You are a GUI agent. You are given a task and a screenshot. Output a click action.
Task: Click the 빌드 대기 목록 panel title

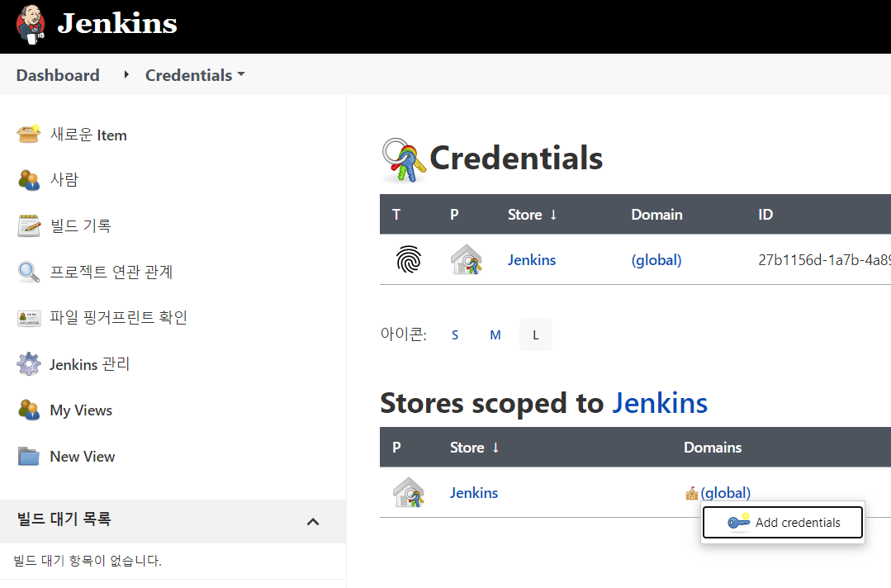coord(64,519)
